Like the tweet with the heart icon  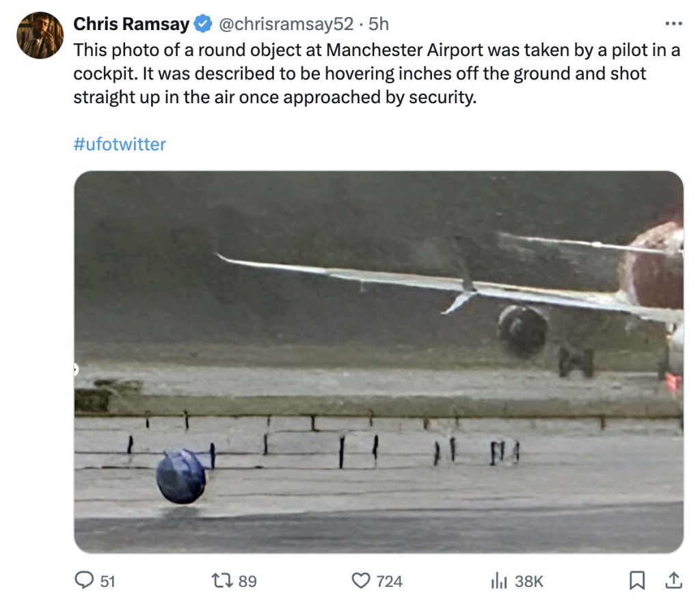coord(361,580)
